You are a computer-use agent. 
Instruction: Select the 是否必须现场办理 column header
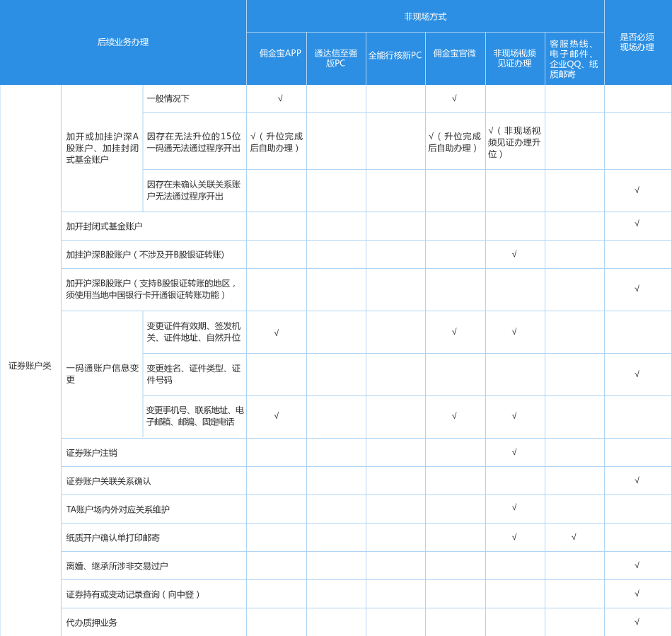coord(638,42)
